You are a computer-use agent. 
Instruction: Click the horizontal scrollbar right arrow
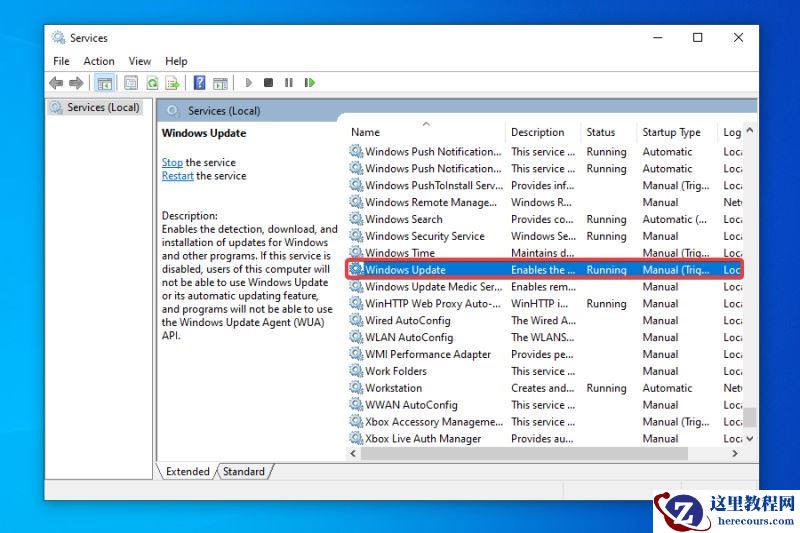(735, 453)
